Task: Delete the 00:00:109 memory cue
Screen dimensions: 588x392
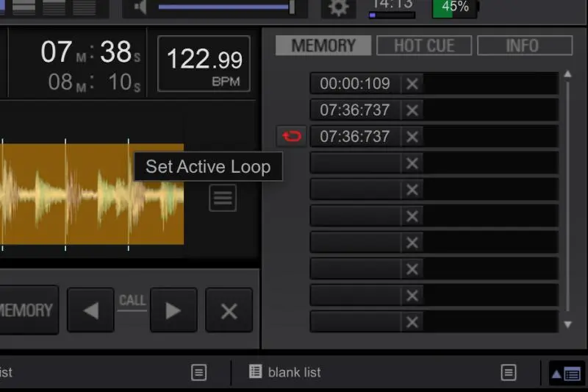Action: click(412, 84)
